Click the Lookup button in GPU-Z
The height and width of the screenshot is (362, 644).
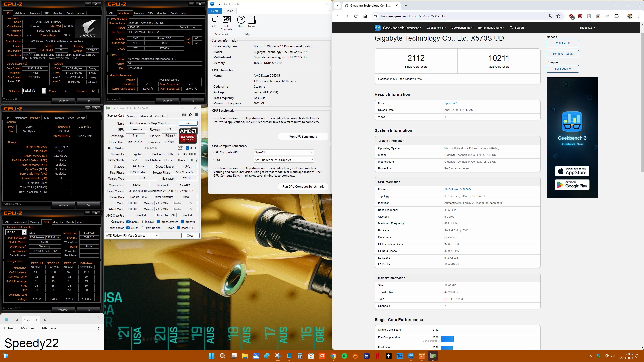pos(188,123)
